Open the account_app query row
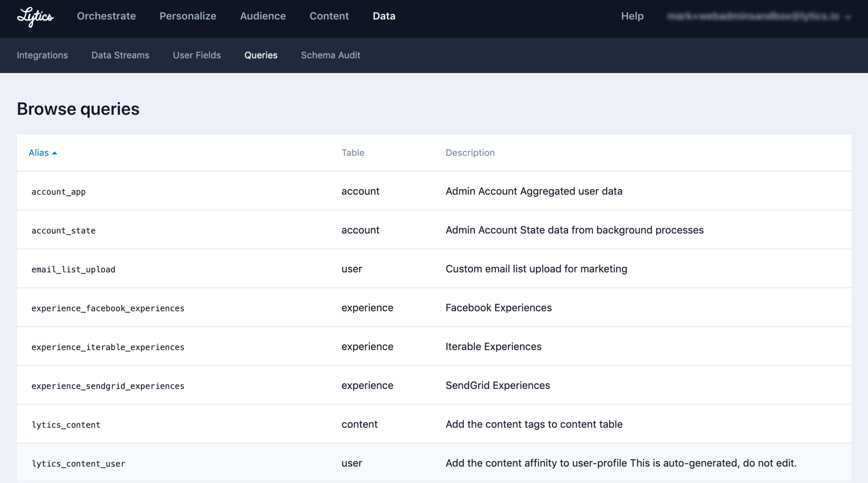The image size is (868, 483). (59, 192)
